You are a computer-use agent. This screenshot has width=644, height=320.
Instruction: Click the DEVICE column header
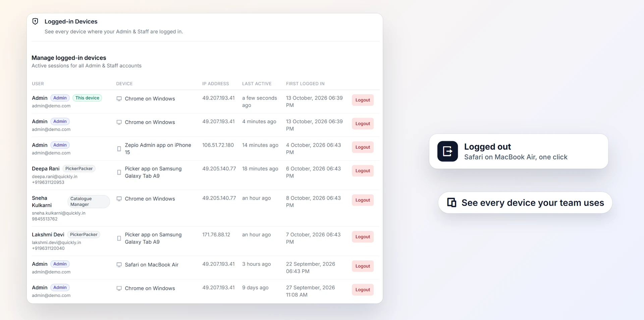click(x=124, y=84)
